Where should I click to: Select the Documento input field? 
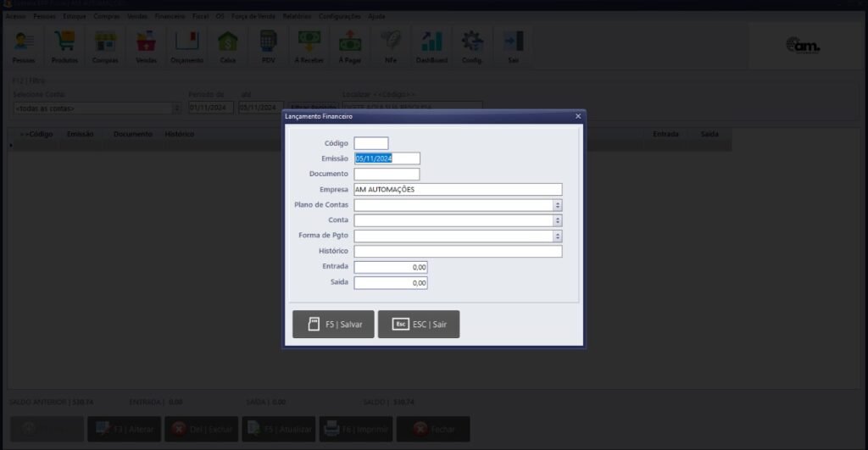point(387,175)
